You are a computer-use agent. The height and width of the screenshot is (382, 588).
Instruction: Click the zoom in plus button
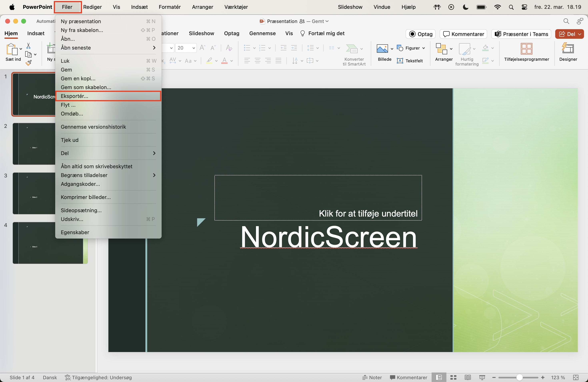(x=543, y=377)
